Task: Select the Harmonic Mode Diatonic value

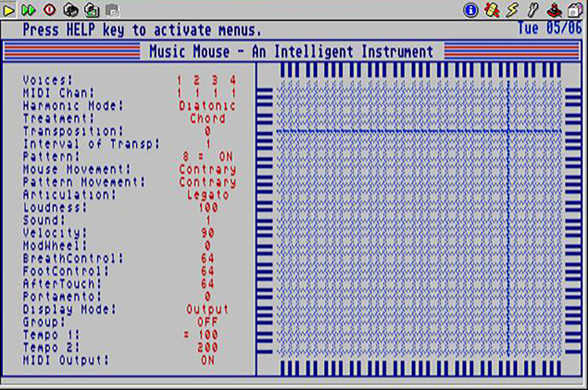Action: tap(207, 106)
